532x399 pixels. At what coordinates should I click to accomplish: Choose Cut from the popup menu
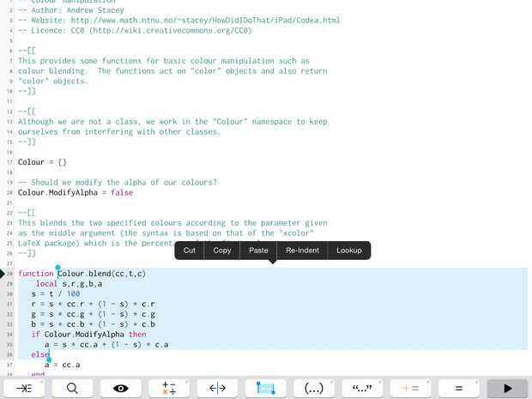pos(190,251)
